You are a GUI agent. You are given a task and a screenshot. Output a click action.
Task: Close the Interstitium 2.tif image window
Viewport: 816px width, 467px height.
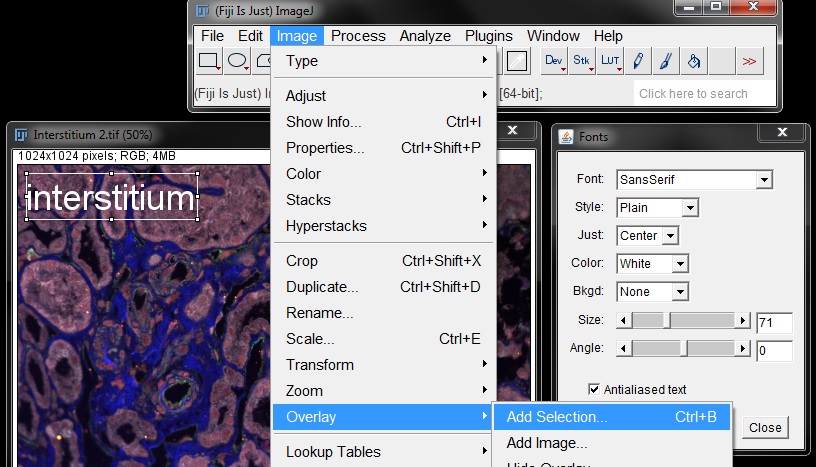pos(513,130)
